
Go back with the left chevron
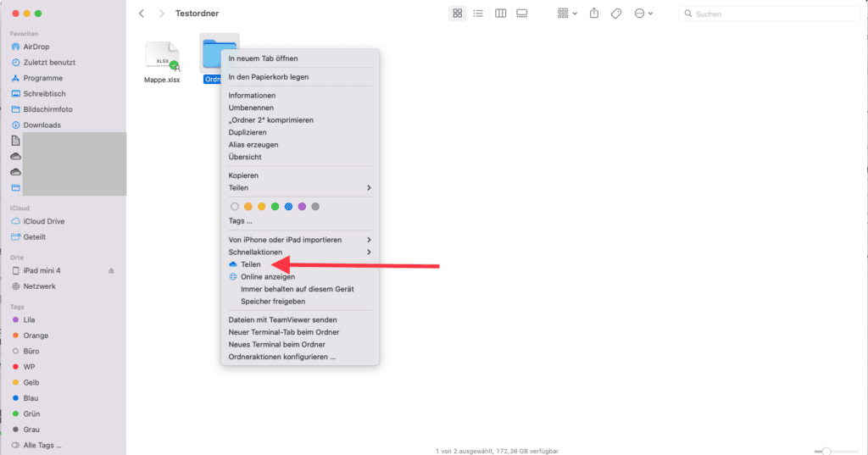click(142, 14)
